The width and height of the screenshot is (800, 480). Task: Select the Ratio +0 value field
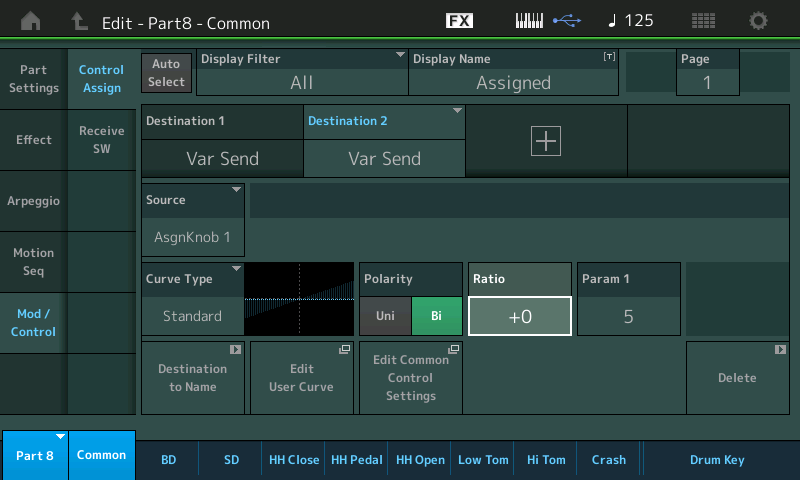[519, 316]
